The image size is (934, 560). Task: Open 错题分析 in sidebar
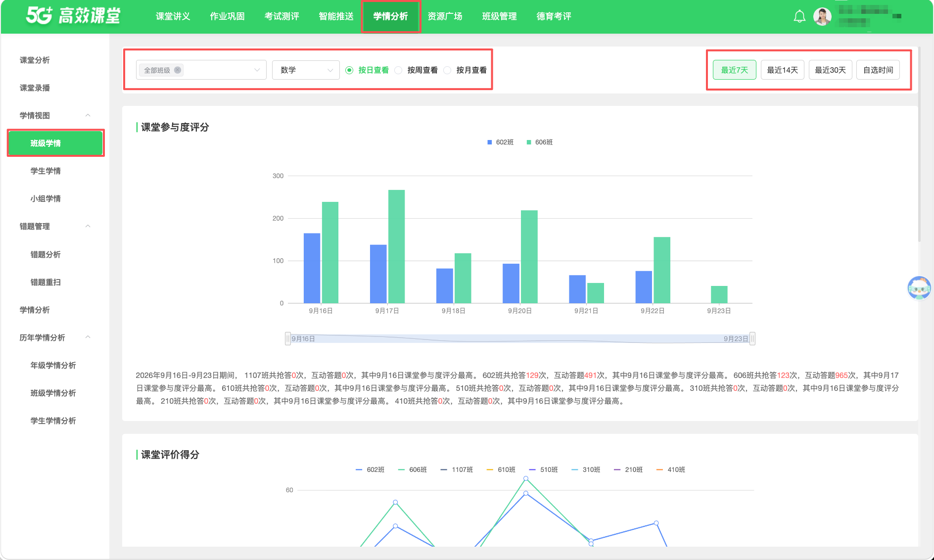click(46, 254)
